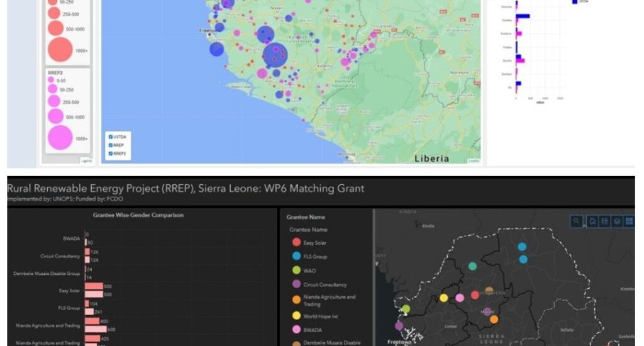Open the basemap gallery grid icon
This screenshot has height=346, width=644.
pyautogui.click(x=629, y=221)
